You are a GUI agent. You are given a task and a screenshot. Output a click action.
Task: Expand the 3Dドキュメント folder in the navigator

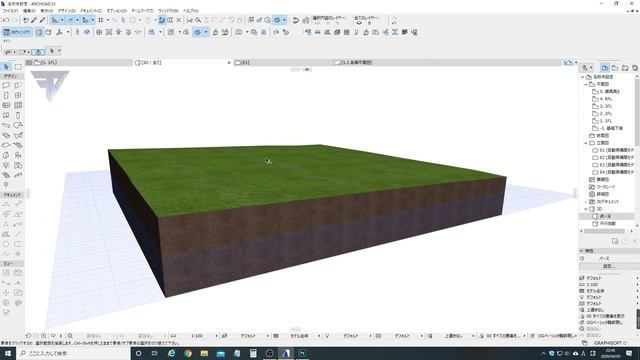point(586,202)
